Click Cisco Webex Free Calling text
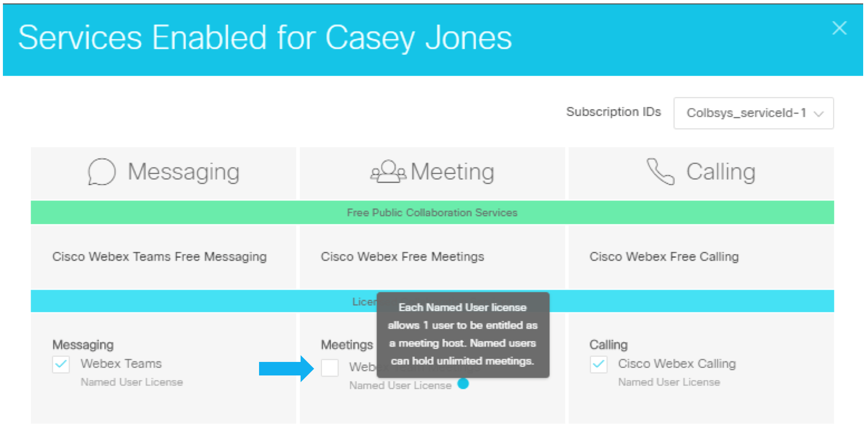This screenshot has height=432, width=868. coord(664,257)
